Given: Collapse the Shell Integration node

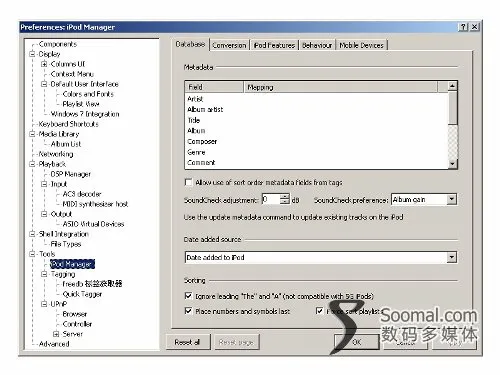Looking at the screenshot, I should (32, 234).
